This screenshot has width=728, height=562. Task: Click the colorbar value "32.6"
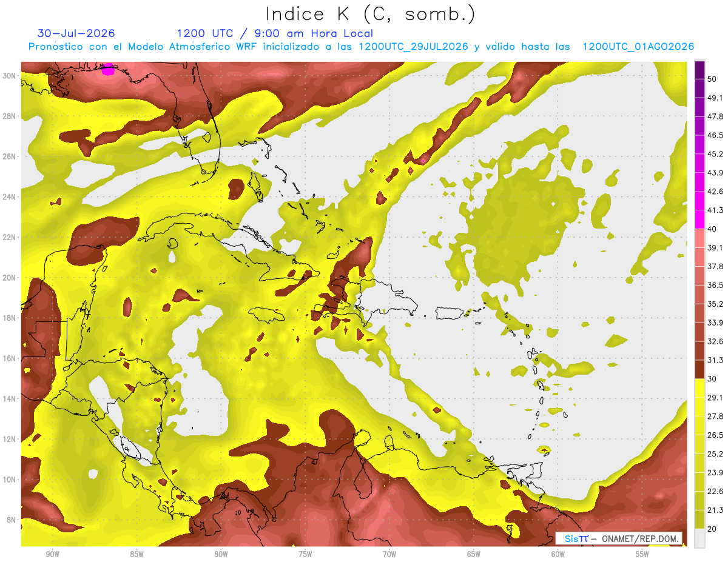715,342
